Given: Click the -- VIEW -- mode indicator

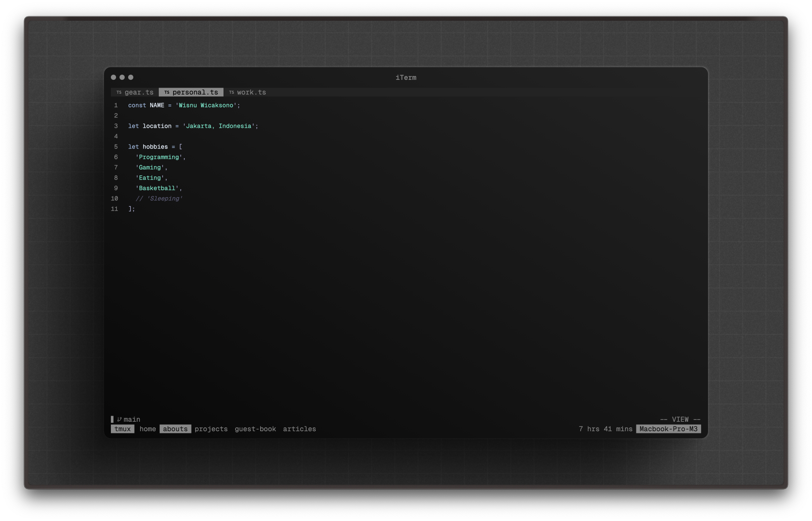Looking at the screenshot, I should click(x=680, y=420).
